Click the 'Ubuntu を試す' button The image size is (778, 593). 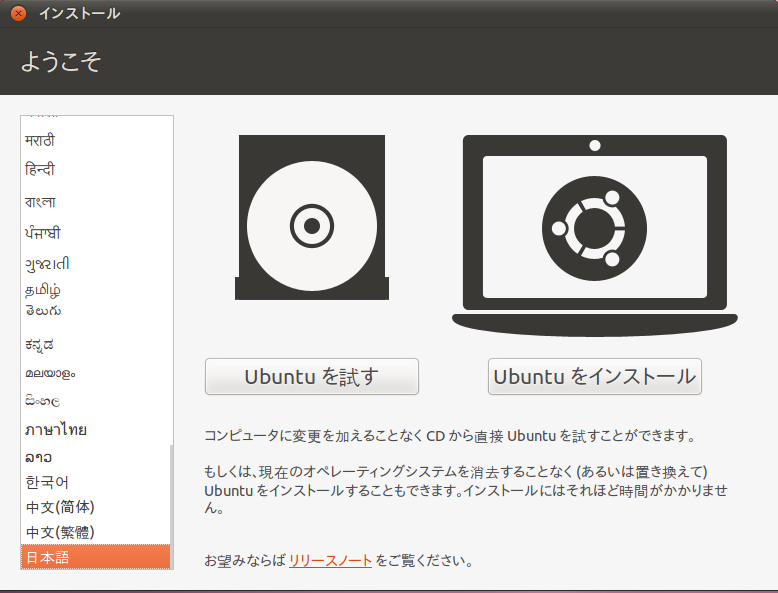(x=312, y=377)
